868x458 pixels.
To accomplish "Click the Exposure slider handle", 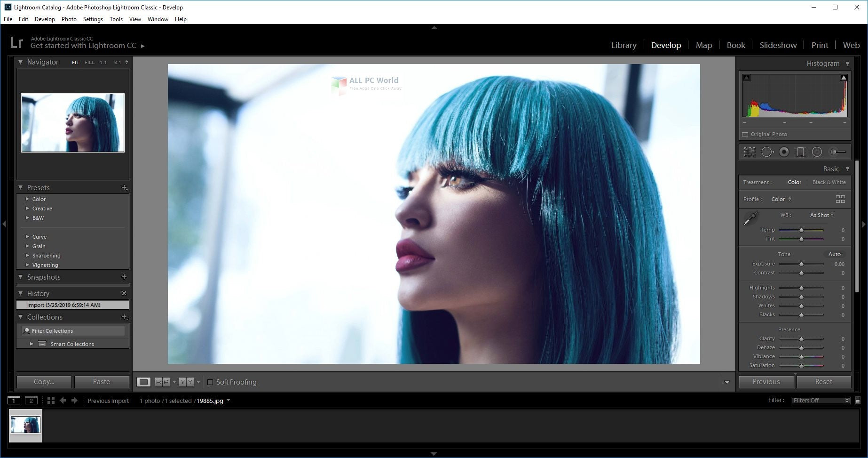I will [x=801, y=264].
